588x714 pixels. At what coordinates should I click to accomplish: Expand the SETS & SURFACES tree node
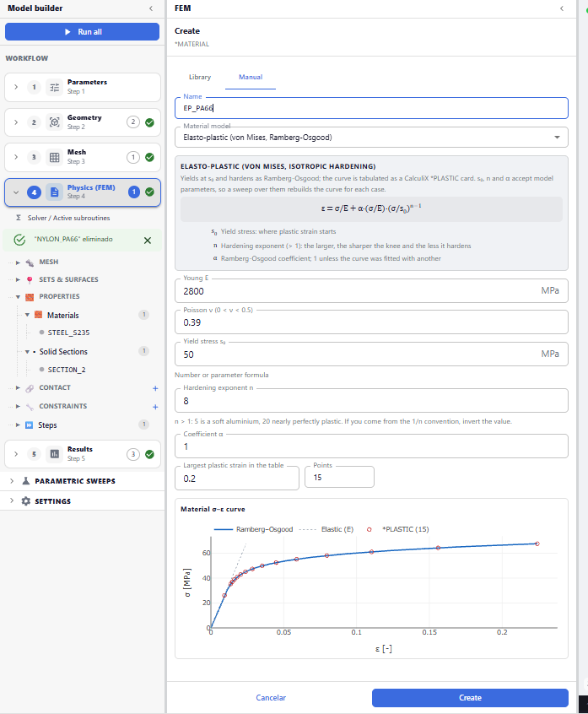tap(18, 279)
